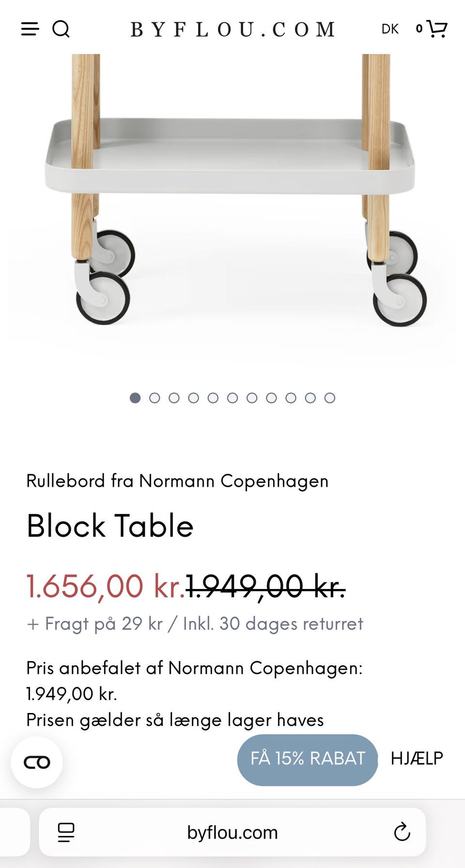This screenshot has height=868, width=465.
Task: Select the last image carousel dot
Action: [x=330, y=398]
